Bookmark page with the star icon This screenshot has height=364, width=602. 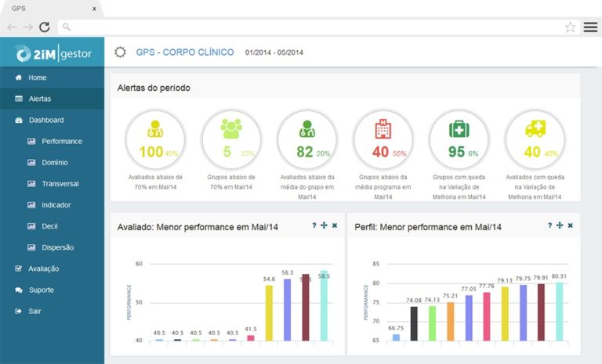tap(570, 27)
